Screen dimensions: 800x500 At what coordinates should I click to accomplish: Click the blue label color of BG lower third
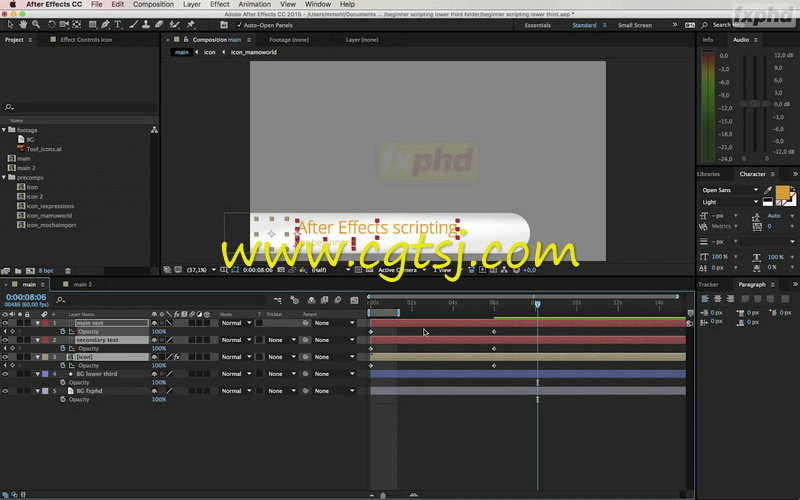(45, 374)
